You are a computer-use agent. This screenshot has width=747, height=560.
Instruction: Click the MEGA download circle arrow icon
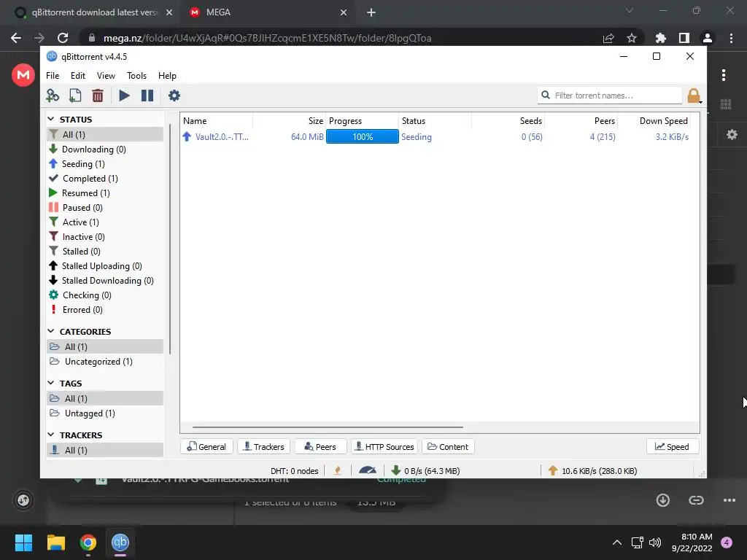point(662,500)
